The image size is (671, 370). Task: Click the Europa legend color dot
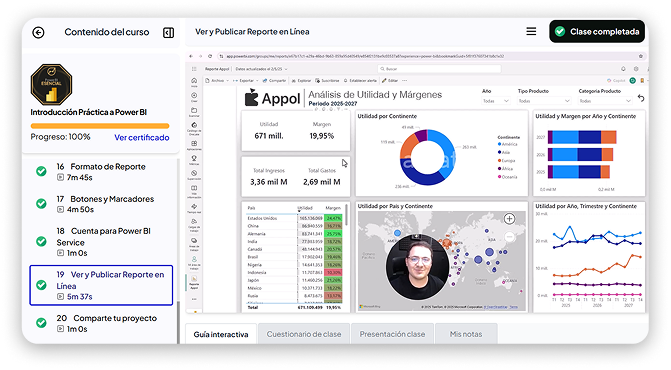point(499,160)
